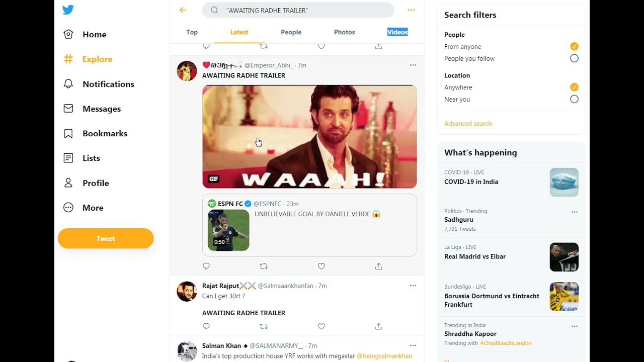Image resolution: width=644 pixels, height=362 pixels.
Task: Click the orange Tweet button
Action: (x=106, y=238)
